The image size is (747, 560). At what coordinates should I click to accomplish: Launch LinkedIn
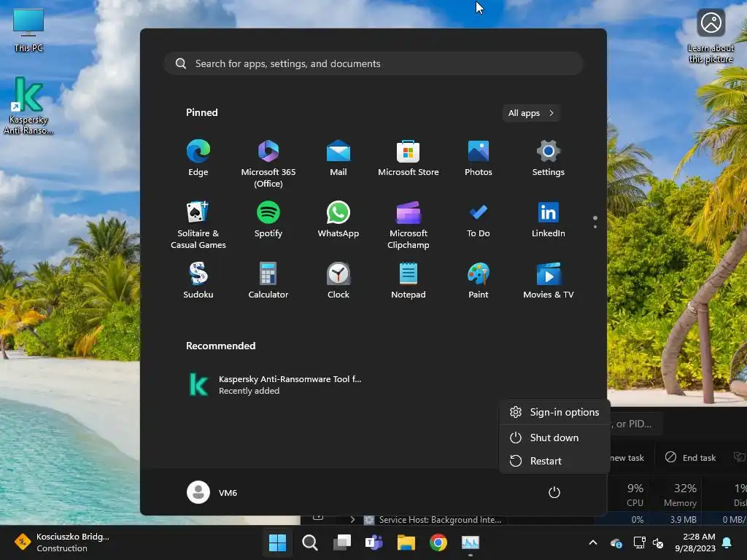click(549, 219)
